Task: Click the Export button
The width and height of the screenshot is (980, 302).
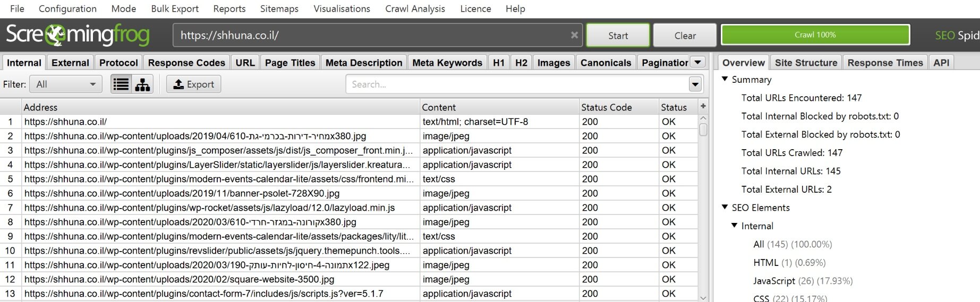Action: click(194, 84)
